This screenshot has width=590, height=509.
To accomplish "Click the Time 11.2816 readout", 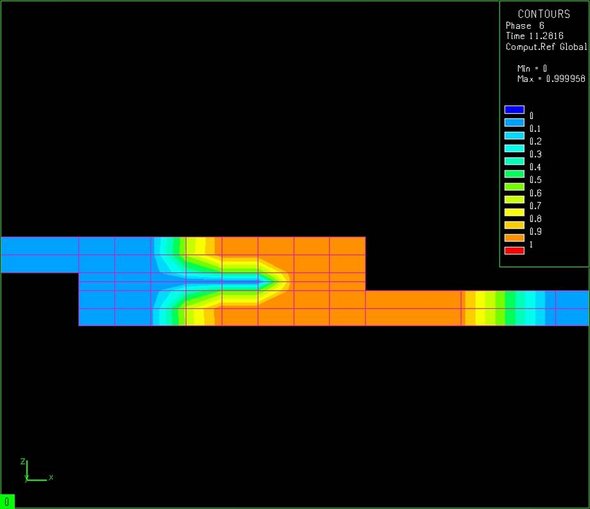I will [x=534, y=36].
